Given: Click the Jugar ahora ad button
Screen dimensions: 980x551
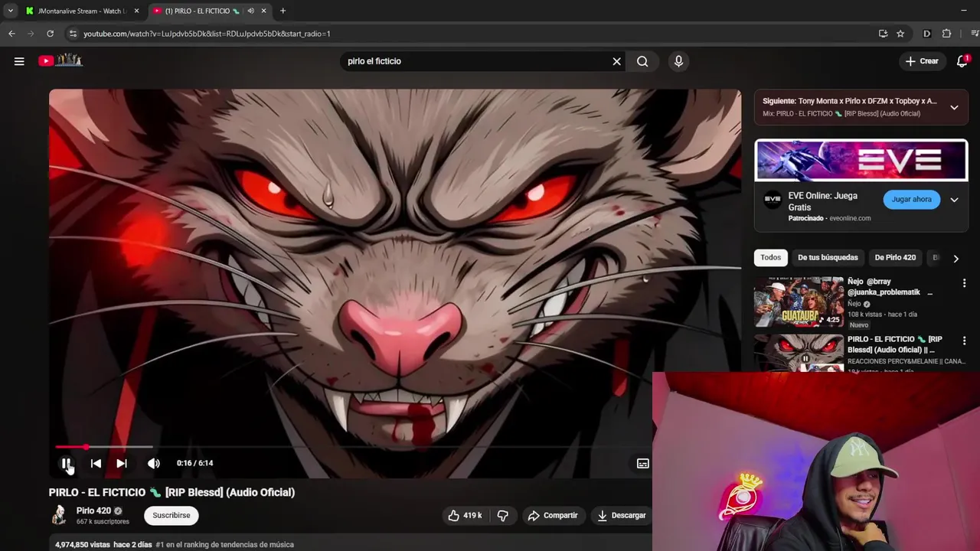Looking at the screenshot, I should tap(911, 199).
